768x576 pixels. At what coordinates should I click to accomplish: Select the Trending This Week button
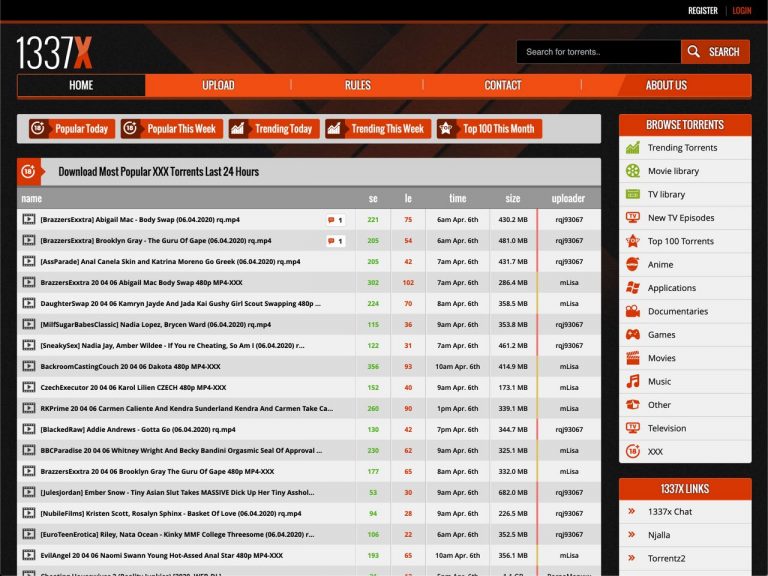378,129
